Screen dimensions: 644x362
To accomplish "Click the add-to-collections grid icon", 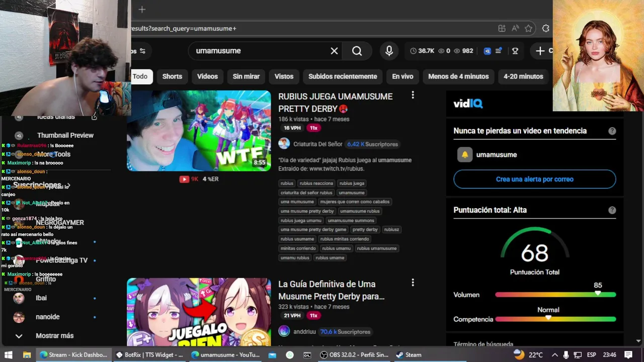I will (502, 29).
